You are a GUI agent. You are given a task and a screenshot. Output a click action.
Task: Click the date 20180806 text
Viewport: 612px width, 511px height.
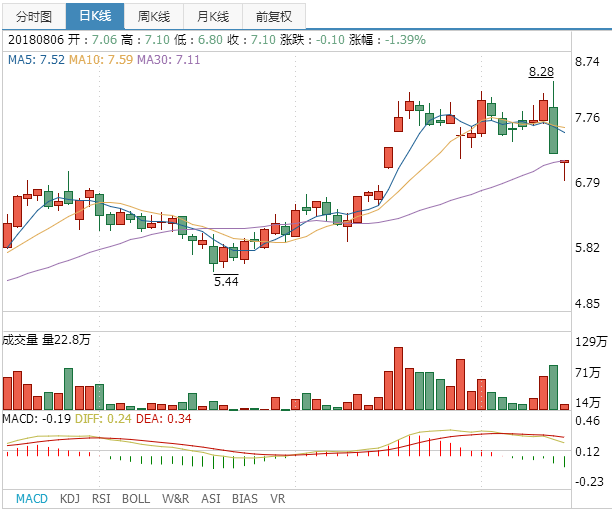click(36, 40)
